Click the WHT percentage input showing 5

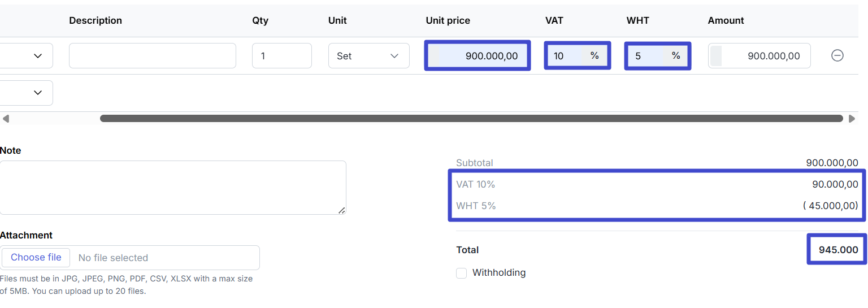pos(645,56)
